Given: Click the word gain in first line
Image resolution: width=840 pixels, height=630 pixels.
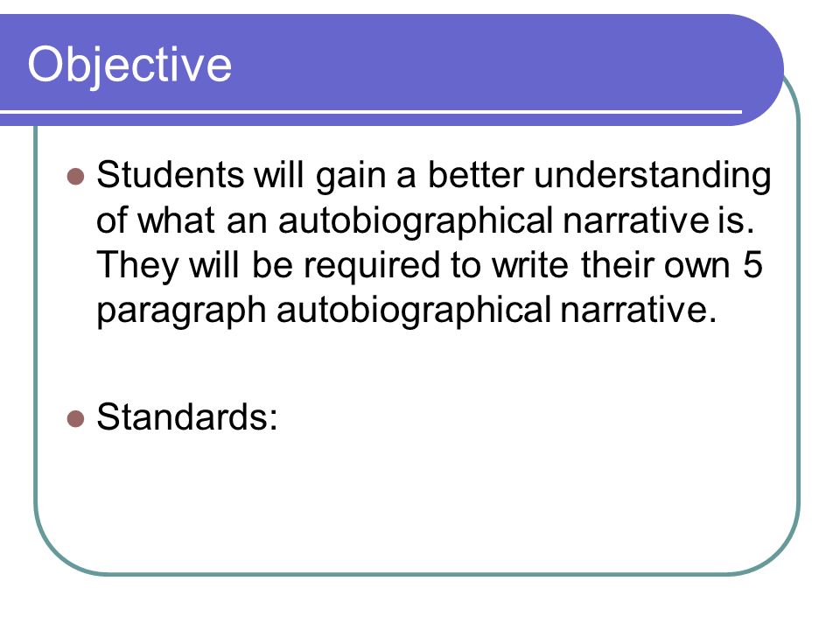Looking at the screenshot, I should (350, 178).
